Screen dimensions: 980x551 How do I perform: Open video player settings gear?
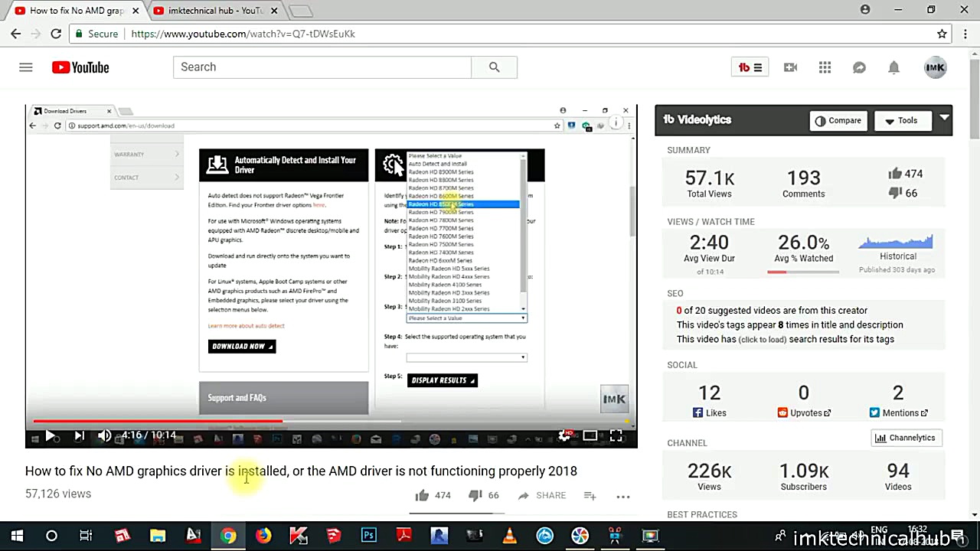point(565,435)
